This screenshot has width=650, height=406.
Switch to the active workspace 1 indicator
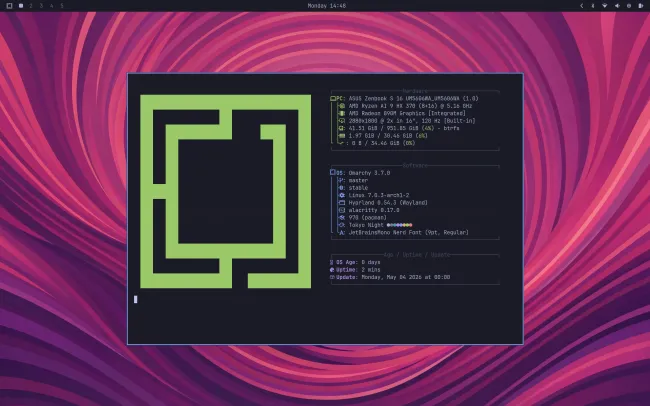point(21,6)
